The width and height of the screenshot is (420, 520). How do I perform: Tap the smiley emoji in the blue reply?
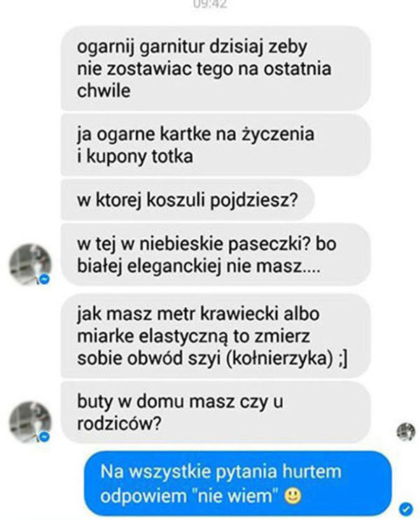293,496
